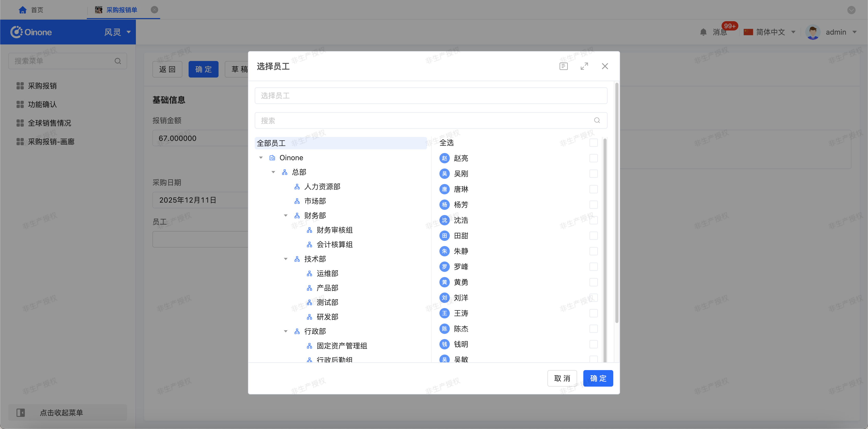
Task: Click the 返回 button on the form
Action: click(x=167, y=70)
